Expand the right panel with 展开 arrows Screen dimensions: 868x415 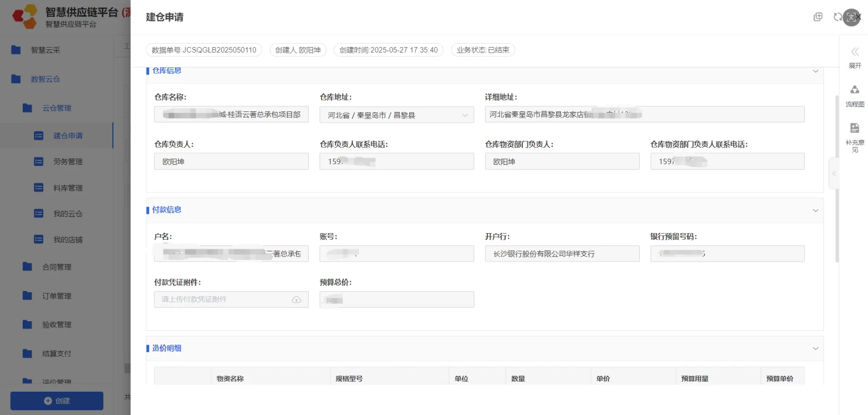855,52
